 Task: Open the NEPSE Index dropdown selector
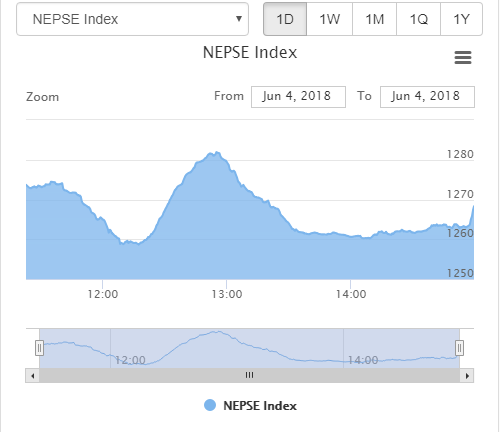point(132,19)
